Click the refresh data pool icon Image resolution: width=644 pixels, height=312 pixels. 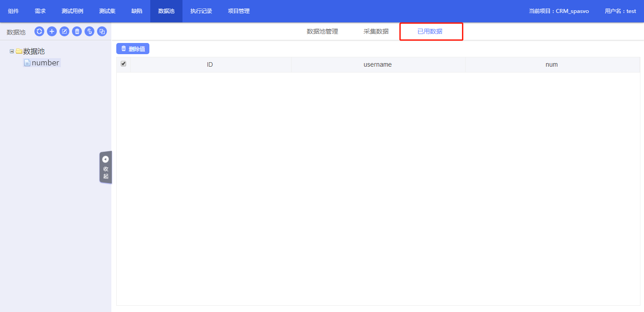pos(39,31)
